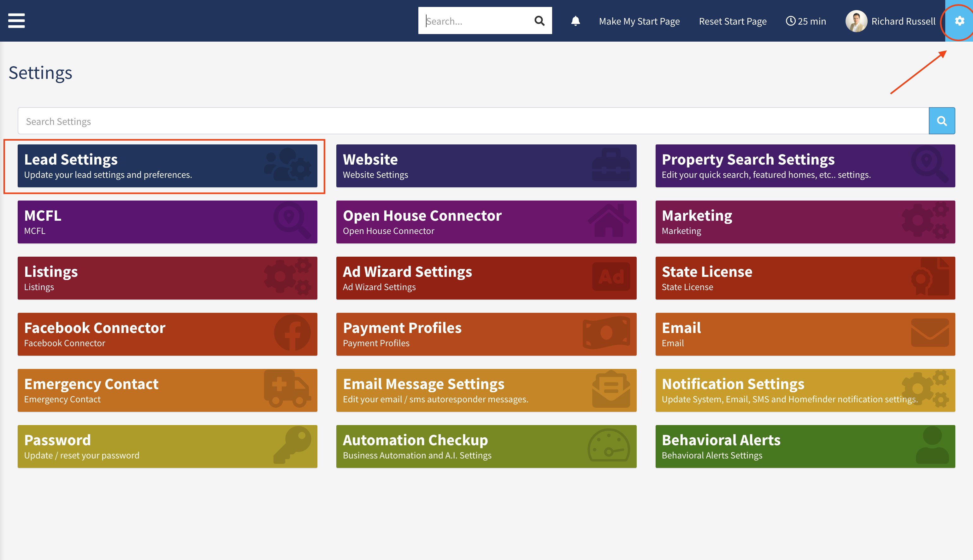Click the blue Search Settings magnifier button

click(941, 121)
